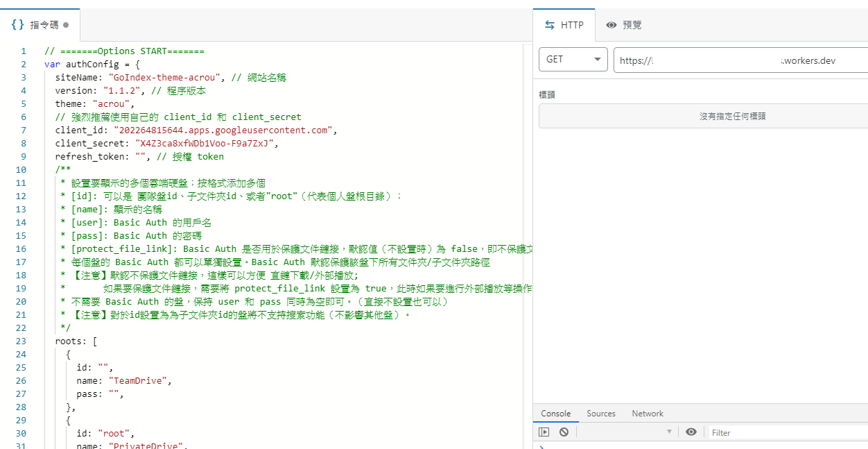Open the 預覽 preview tab
This screenshot has height=449, width=868.
(624, 25)
